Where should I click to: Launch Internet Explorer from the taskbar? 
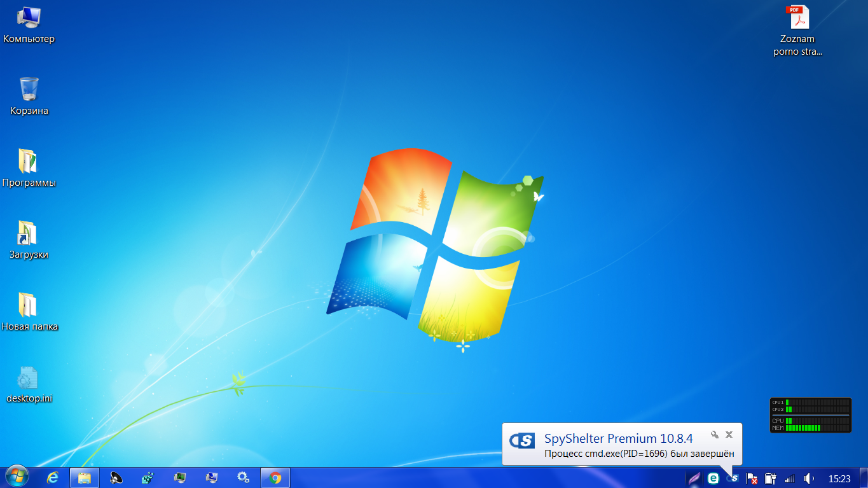tap(53, 478)
